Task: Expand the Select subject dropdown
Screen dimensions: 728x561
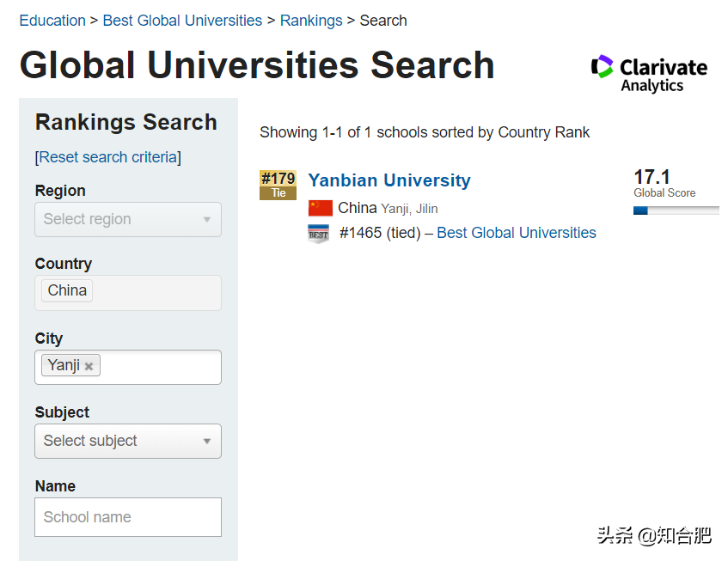Action: pos(128,441)
